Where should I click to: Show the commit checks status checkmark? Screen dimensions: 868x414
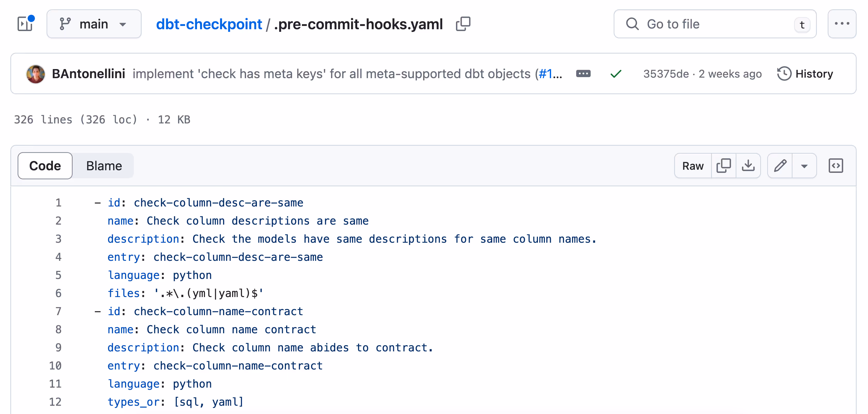tap(616, 73)
